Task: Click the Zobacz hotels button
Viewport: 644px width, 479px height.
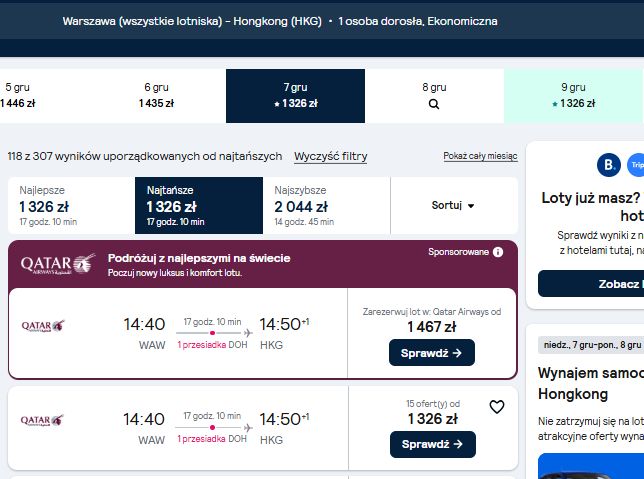Action: [x=591, y=283]
